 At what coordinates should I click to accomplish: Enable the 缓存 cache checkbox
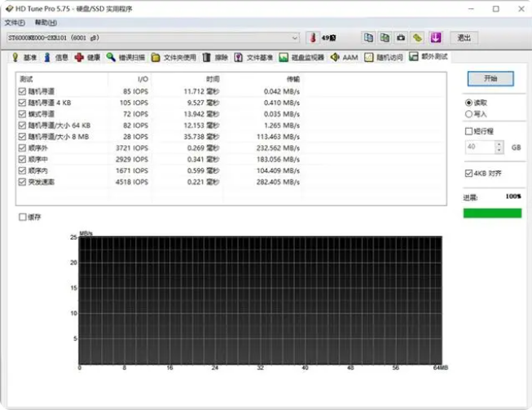coord(22,217)
